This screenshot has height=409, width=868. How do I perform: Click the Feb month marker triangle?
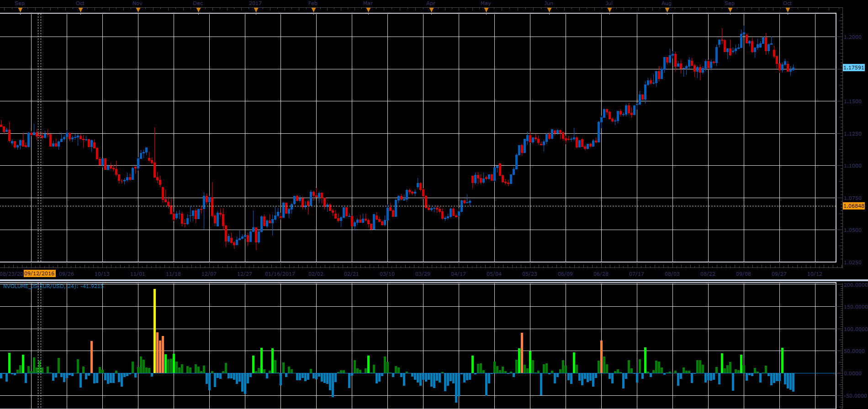pyautogui.click(x=313, y=10)
